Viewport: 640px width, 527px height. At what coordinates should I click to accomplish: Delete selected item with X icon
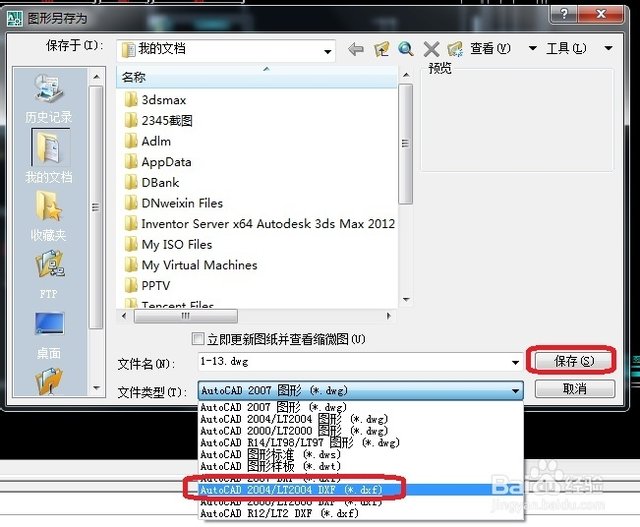(x=431, y=49)
